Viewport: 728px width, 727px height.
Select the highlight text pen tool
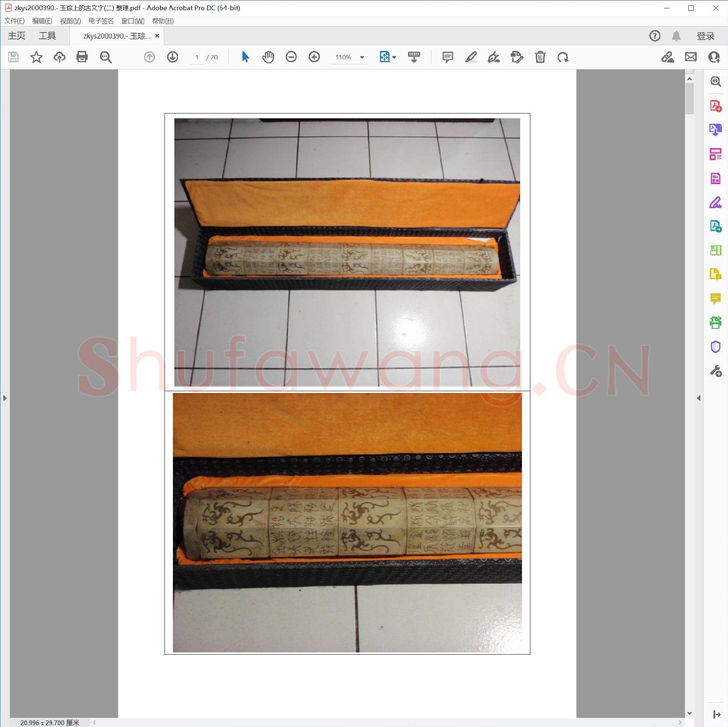click(471, 57)
